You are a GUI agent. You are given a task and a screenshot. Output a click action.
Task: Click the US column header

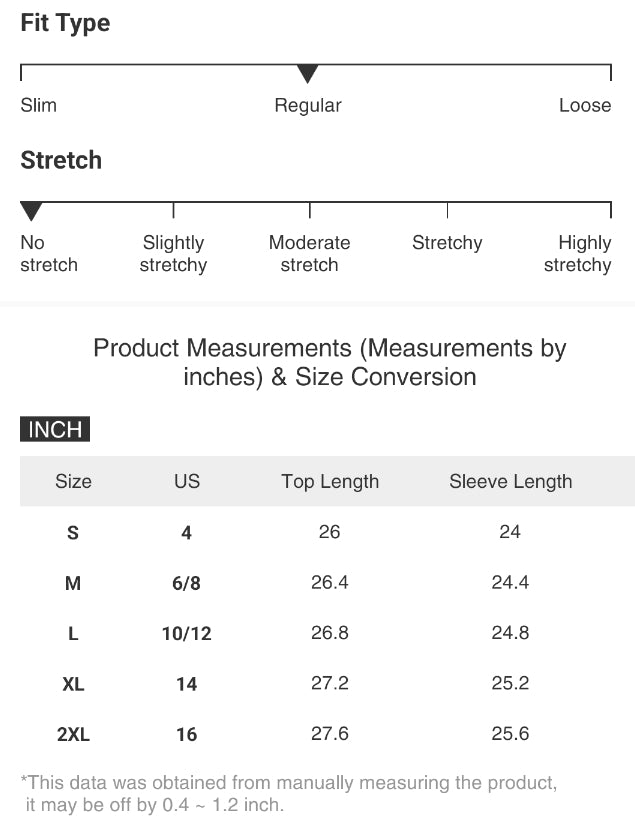[187, 481]
